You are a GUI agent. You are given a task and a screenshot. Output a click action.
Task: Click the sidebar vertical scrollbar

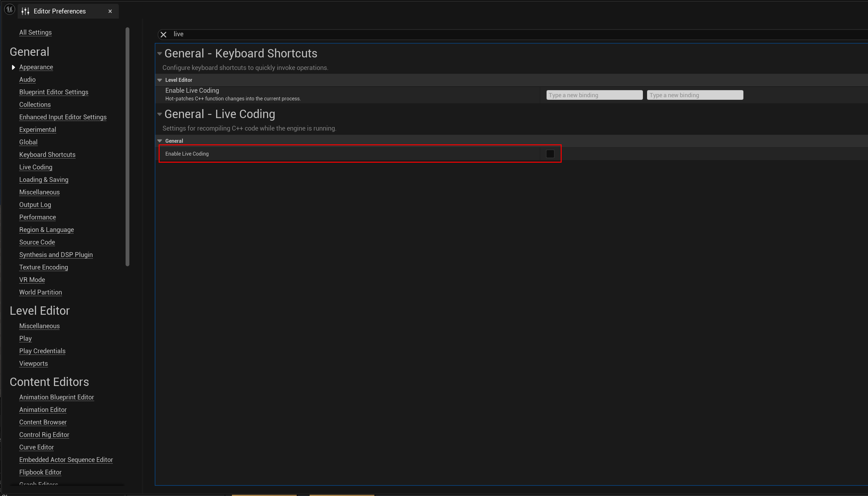127,147
